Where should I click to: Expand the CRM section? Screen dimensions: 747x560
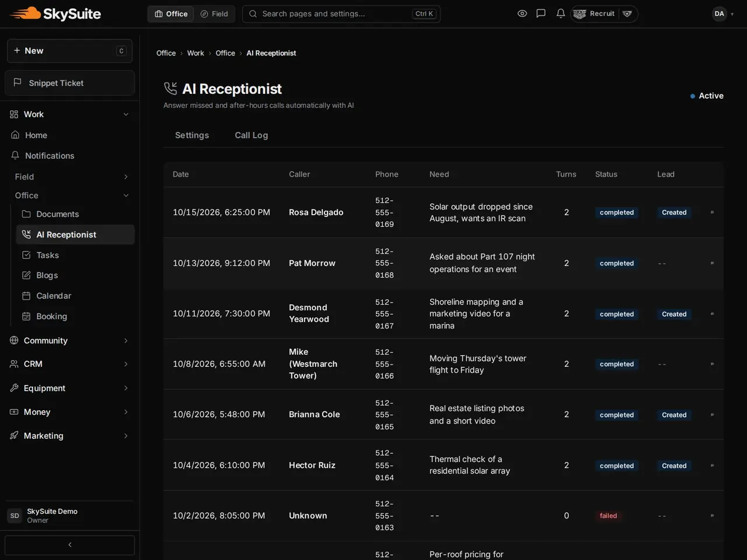69,364
